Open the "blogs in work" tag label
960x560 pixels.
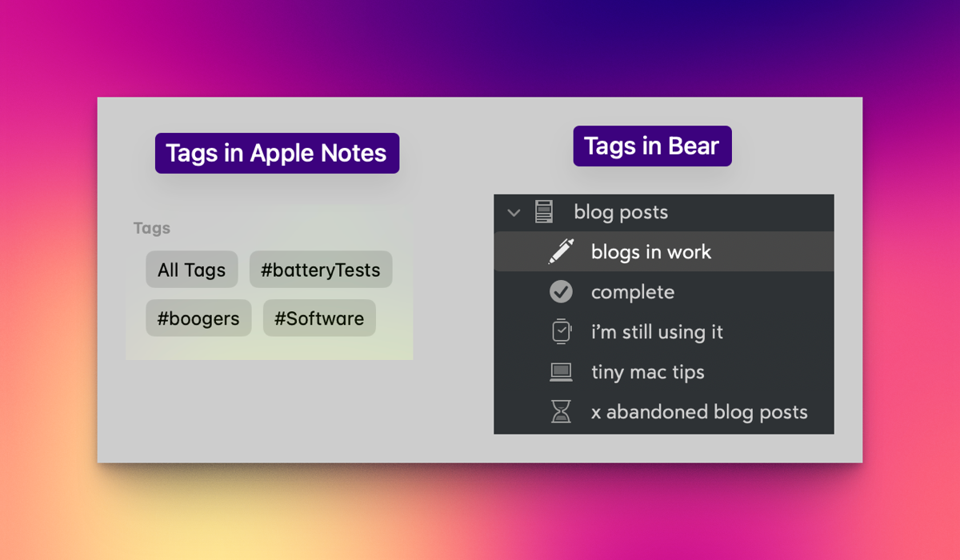tap(650, 252)
